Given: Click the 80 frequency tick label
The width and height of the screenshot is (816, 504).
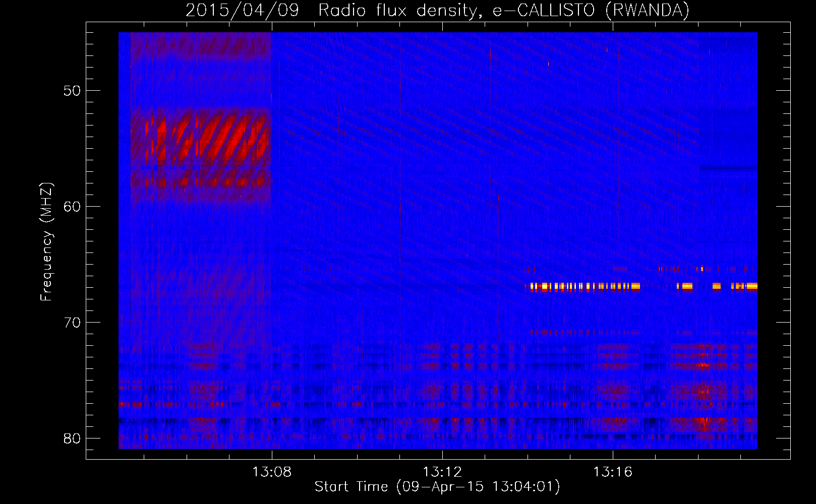Looking at the screenshot, I should [72, 438].
